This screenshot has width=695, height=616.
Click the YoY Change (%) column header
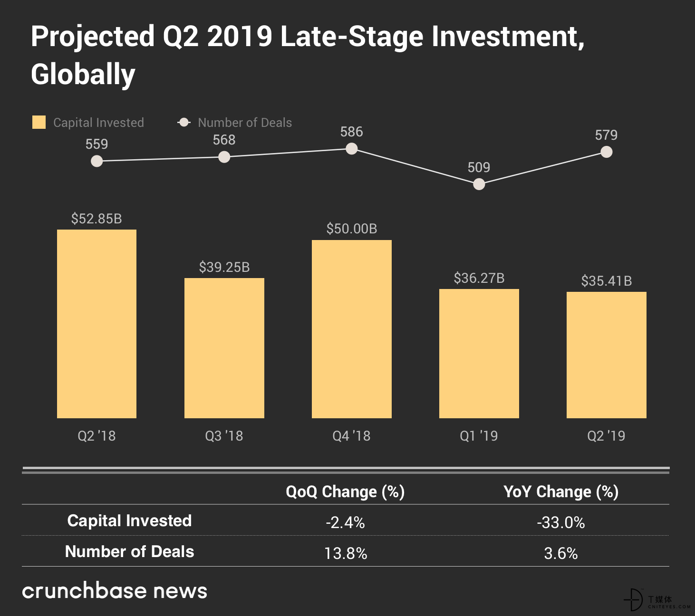[561, 491]
